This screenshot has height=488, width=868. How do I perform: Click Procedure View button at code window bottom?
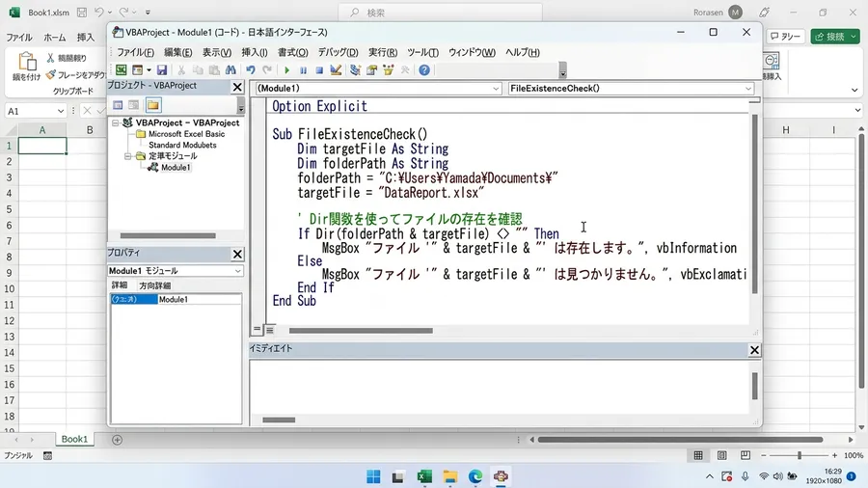pos(257,329)
